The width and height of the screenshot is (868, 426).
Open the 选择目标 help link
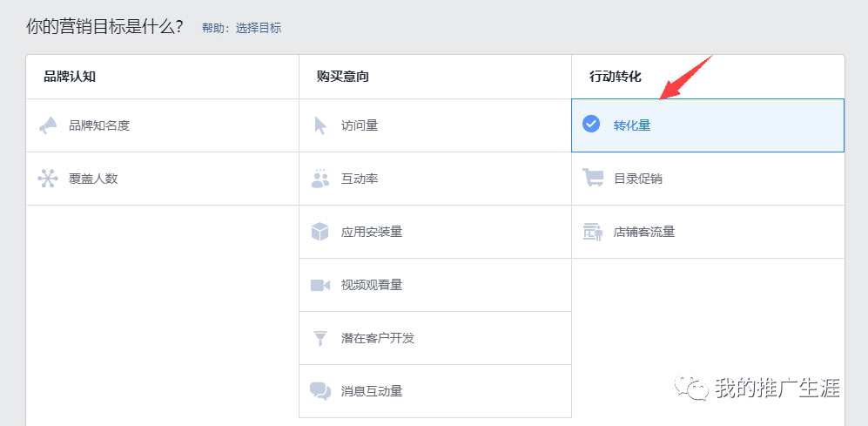pyautogui.click(x=259, y=28)
